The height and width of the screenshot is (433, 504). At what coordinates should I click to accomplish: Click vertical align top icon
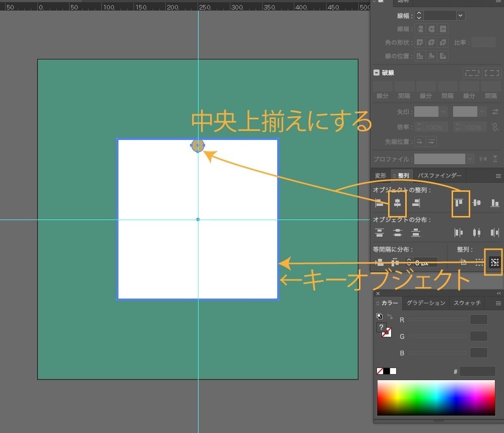(459, 203)
